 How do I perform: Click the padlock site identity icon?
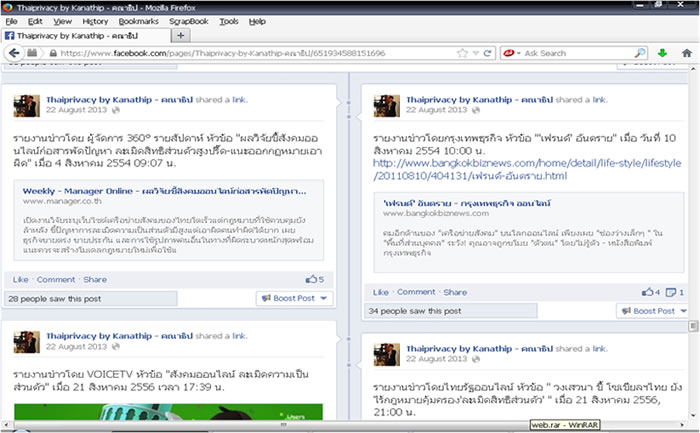coord(53,53)
